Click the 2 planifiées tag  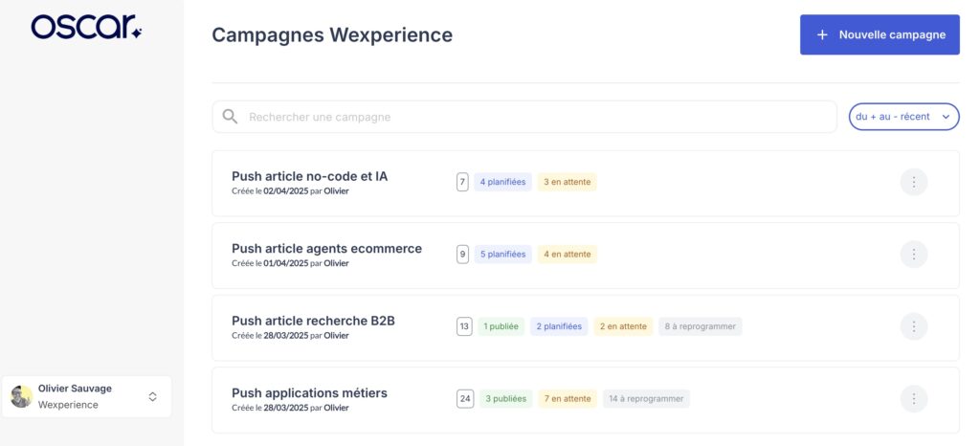tap(559, 326)
